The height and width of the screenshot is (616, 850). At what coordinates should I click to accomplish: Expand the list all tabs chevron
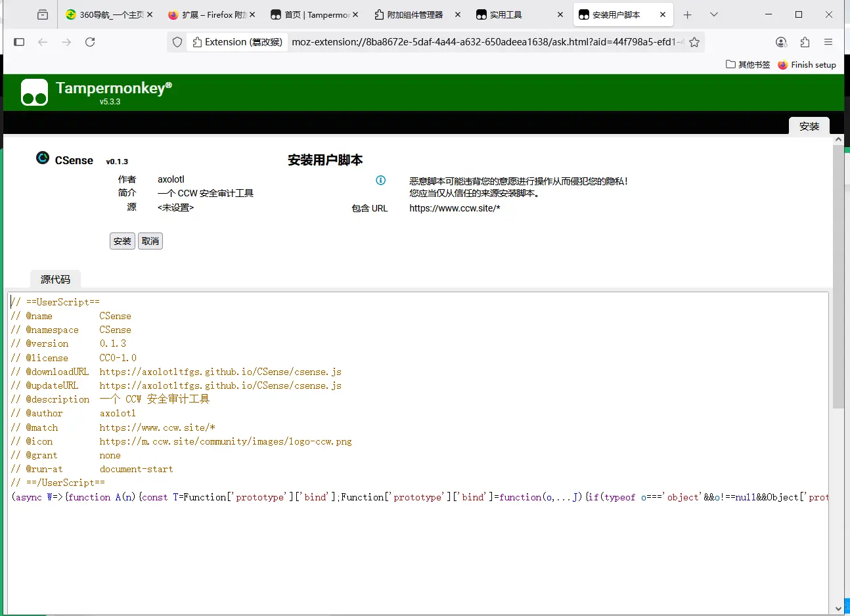pos(714,14)
